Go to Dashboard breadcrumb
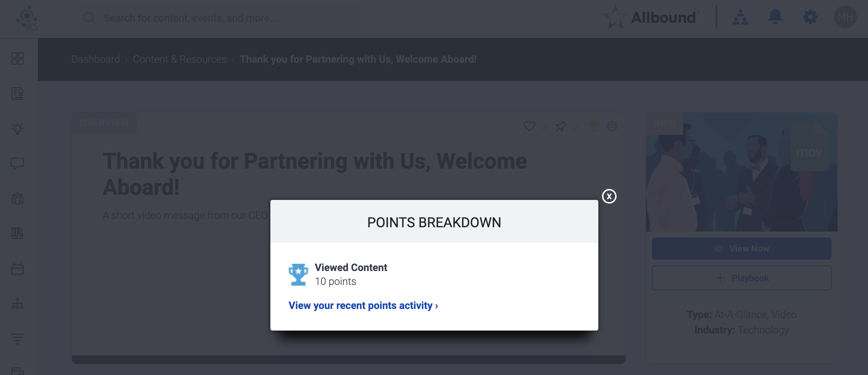 click(95, 59)
